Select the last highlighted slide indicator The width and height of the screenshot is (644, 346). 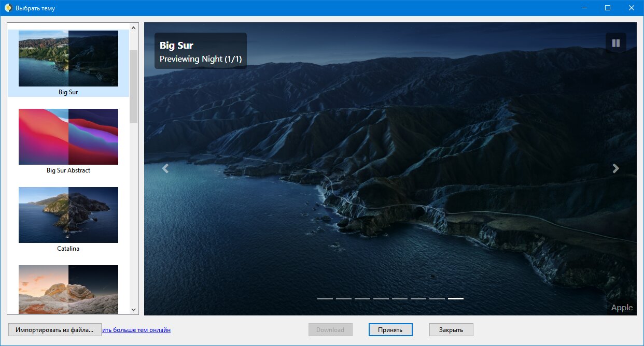click(456, 298)
